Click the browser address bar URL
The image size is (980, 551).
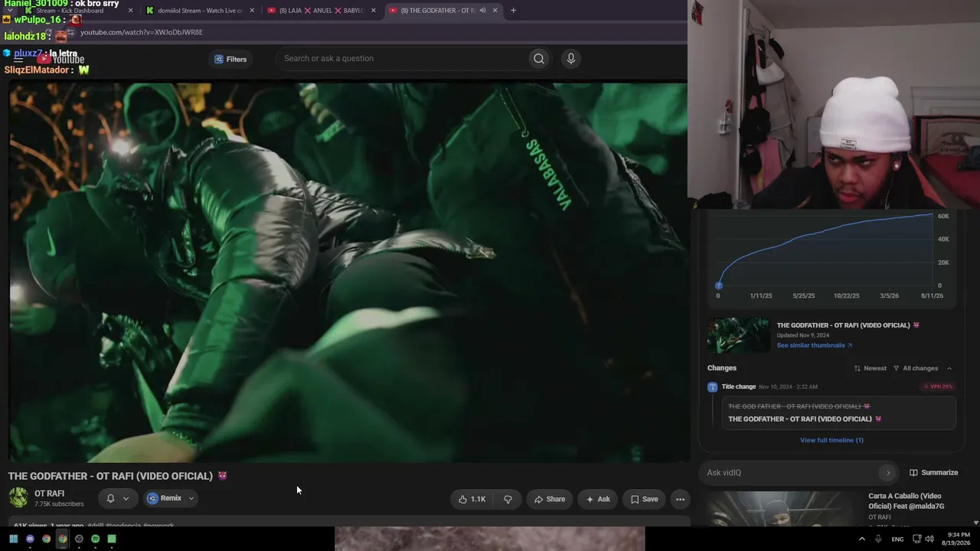pyautogui.click(x=142, y=32)
